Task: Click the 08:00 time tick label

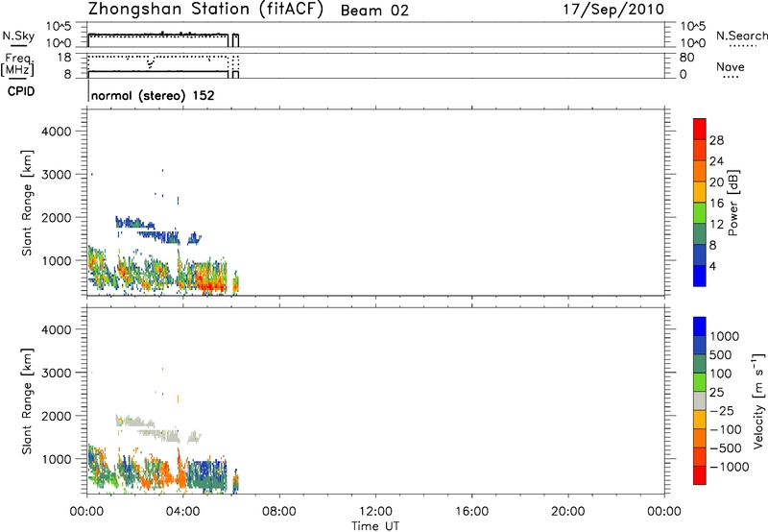Action: [278, 512]
